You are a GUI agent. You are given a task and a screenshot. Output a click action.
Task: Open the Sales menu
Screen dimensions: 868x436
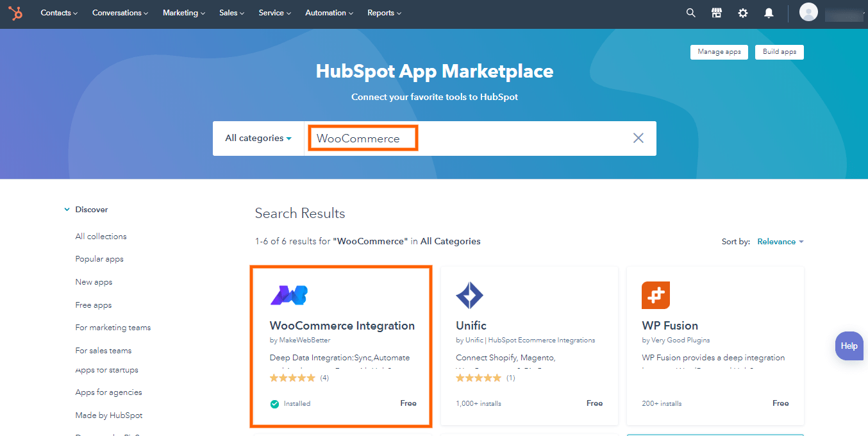pyautogui.click(x=232, y=13)
